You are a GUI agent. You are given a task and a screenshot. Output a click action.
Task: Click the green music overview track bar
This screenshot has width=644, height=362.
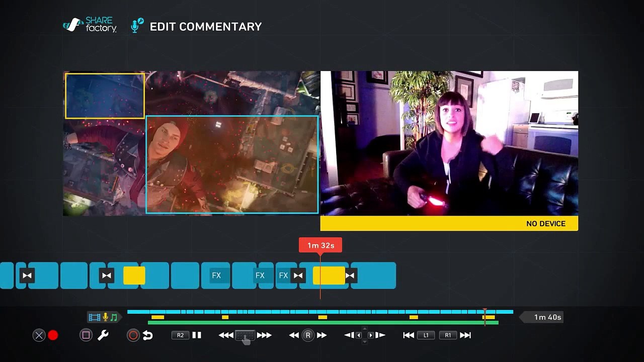click(x=323, y=322)
